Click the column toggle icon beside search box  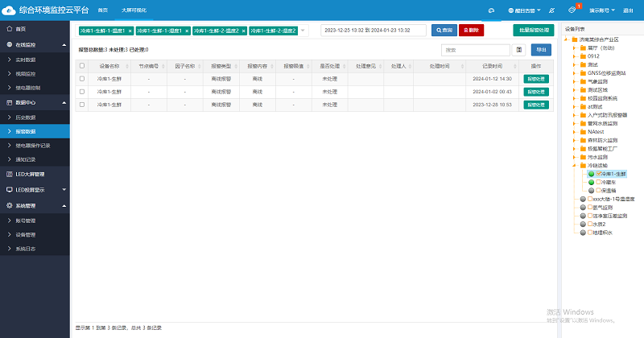[520, 50]
